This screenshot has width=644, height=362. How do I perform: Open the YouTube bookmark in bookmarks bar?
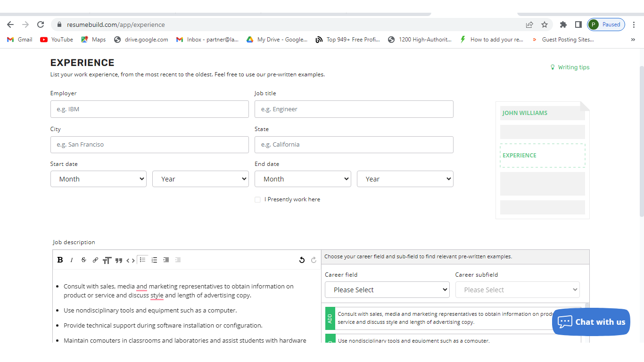click(x=57, y=40)
